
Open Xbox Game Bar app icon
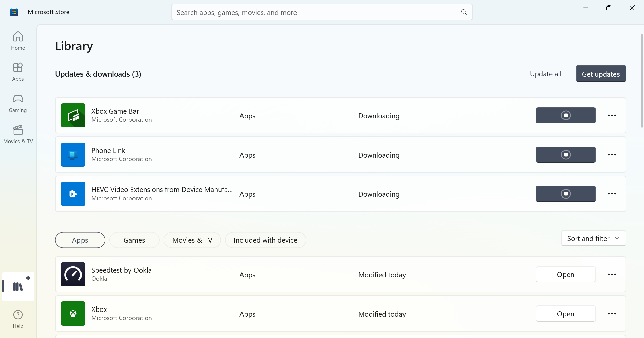(x=73, y=115)
